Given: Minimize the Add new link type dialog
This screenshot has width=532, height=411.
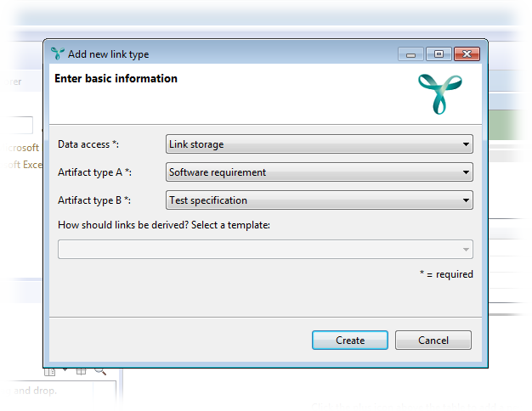Looking at the screenshot, I should pos(410,54).
